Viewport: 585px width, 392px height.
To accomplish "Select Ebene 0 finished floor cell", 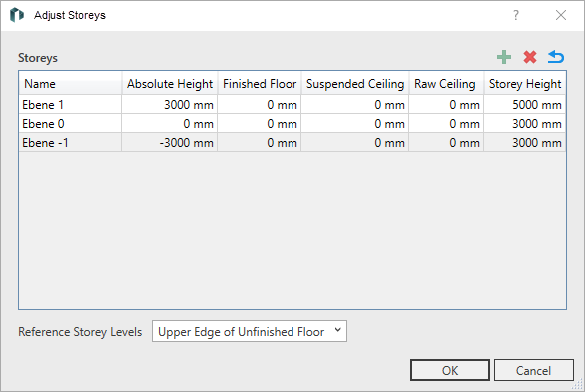I will [x=260, y=124].
